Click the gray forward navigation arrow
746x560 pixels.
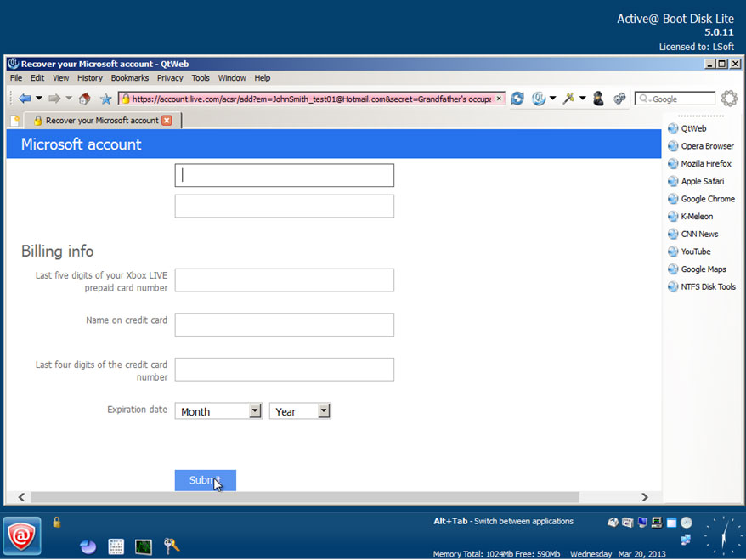pos(54,99)
